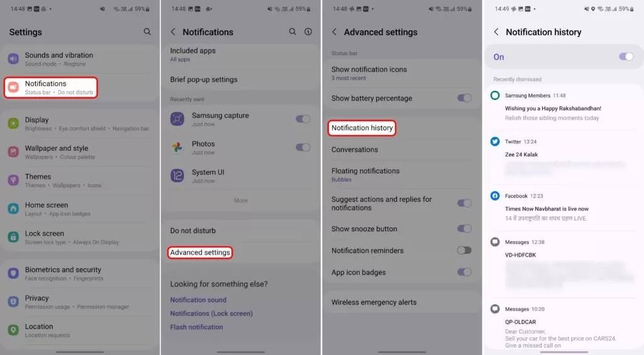The width and height of the screenshot is (644, 355).
Task: Tap the search icon in Settings
Action: point(147,31)
